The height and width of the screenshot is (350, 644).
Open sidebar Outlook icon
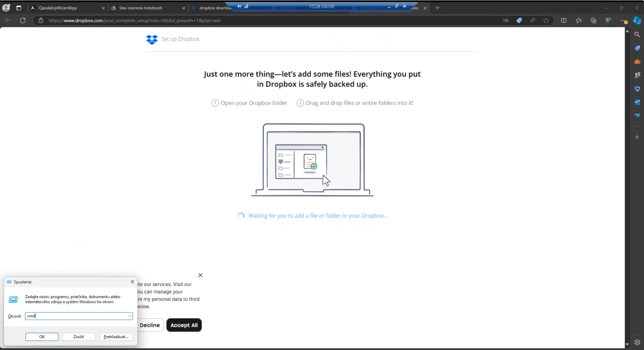click(637, 102)
